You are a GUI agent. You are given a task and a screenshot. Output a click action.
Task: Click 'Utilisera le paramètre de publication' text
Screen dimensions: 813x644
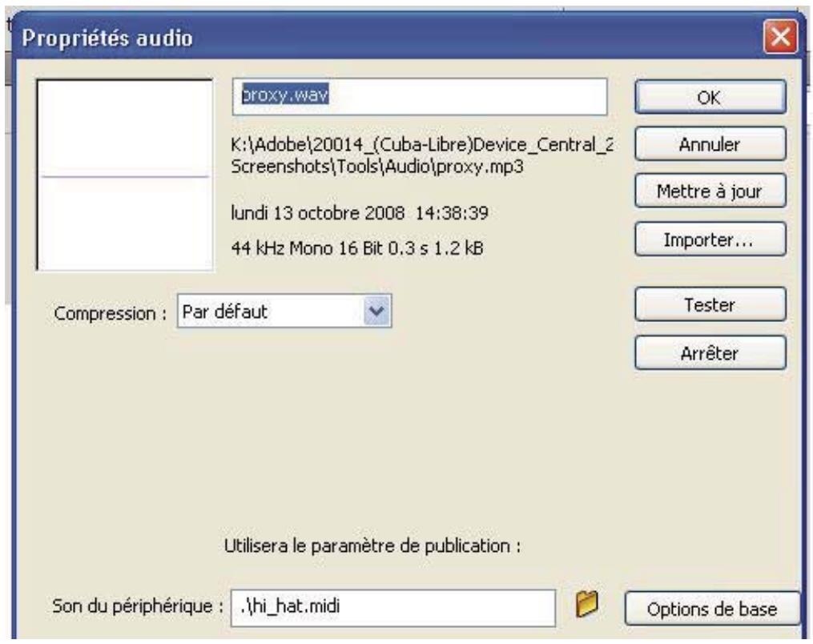point(372,546)
